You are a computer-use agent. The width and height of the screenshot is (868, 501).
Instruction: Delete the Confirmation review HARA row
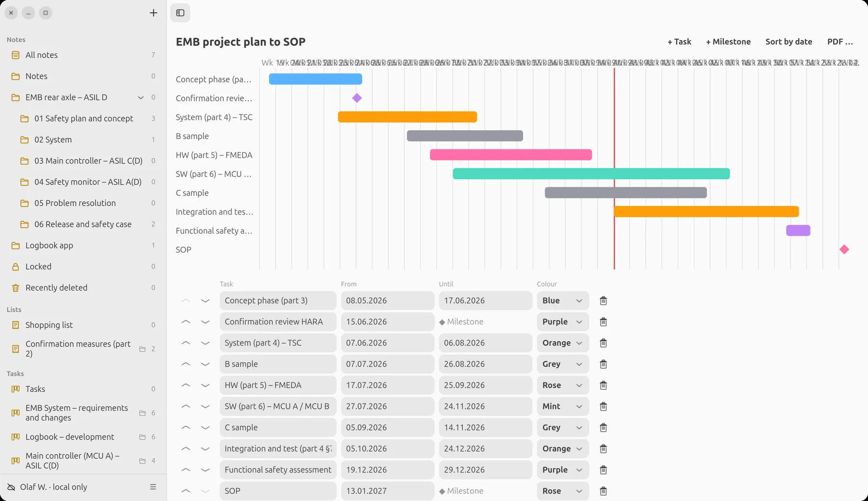click(x=603, y=322)
